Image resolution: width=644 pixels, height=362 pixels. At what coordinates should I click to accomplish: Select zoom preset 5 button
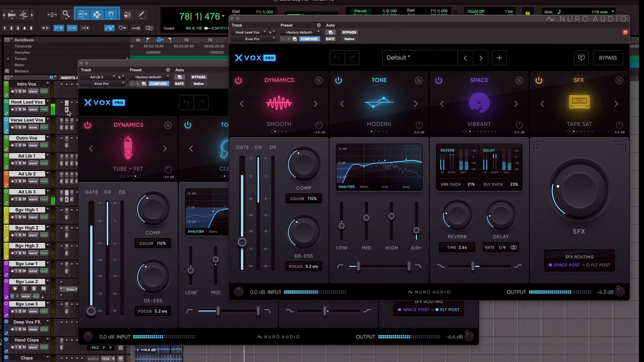point(31,28)
